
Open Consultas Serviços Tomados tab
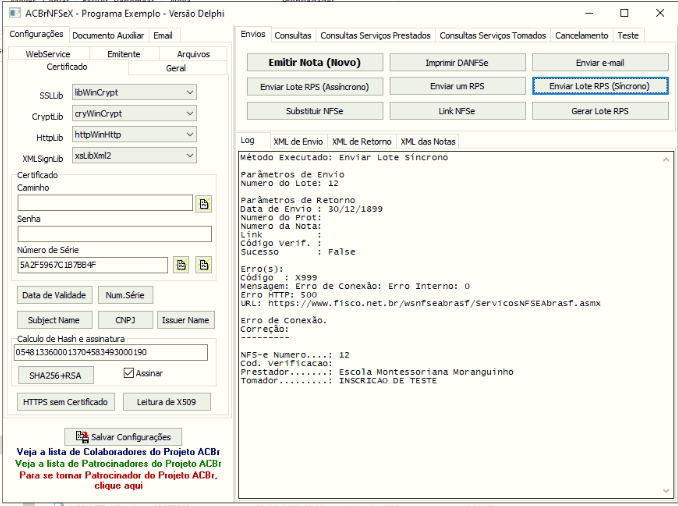[493, 35]
